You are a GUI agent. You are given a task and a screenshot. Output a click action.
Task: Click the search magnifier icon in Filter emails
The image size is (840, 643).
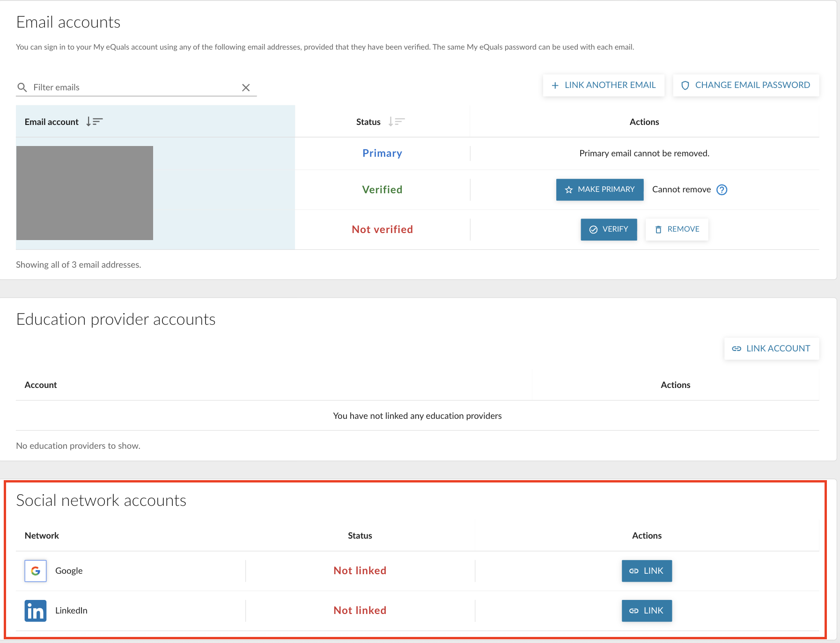22,88
